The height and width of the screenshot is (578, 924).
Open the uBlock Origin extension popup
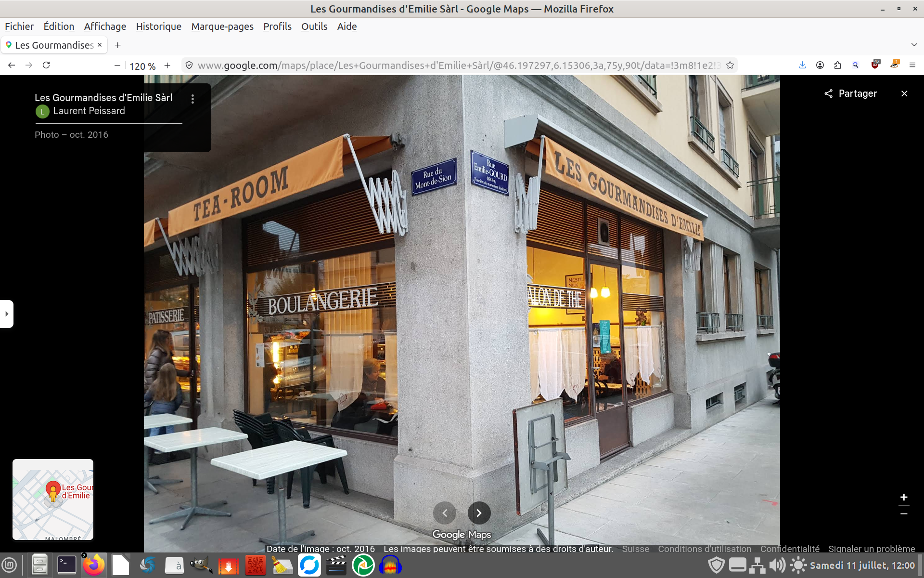coord(875,65)
